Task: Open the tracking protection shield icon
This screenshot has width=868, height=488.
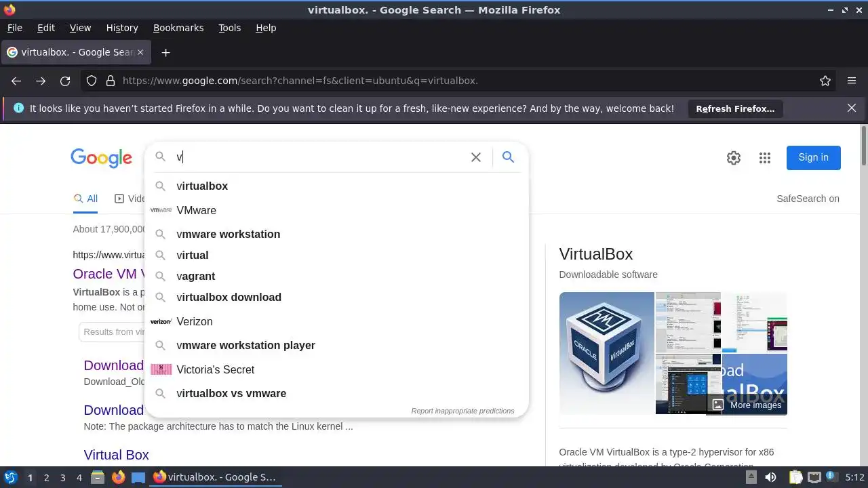Action: point(92,81)
